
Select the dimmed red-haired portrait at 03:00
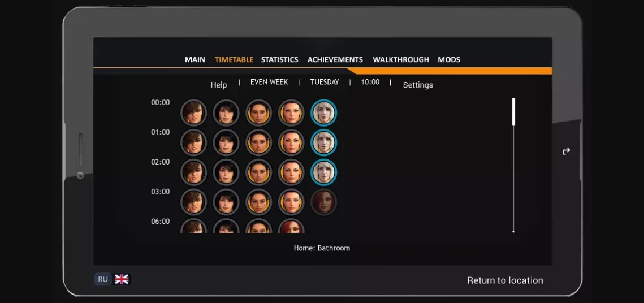[324, 202]
